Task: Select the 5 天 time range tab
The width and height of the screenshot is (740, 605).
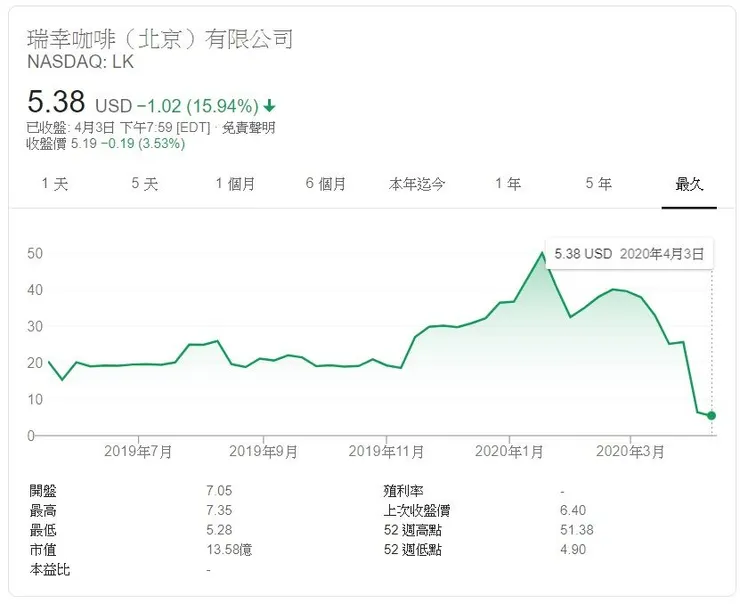Action: coord(144,184)
